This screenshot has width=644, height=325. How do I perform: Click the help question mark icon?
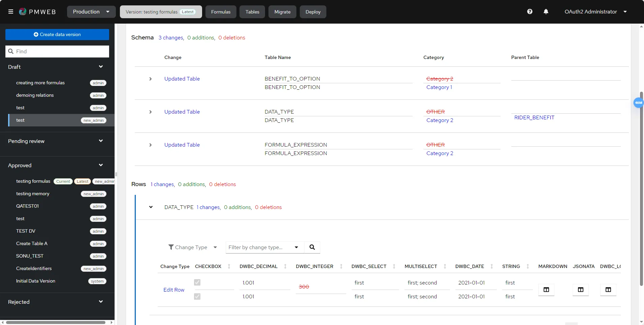pyautogui.click(x=530, y=12)
